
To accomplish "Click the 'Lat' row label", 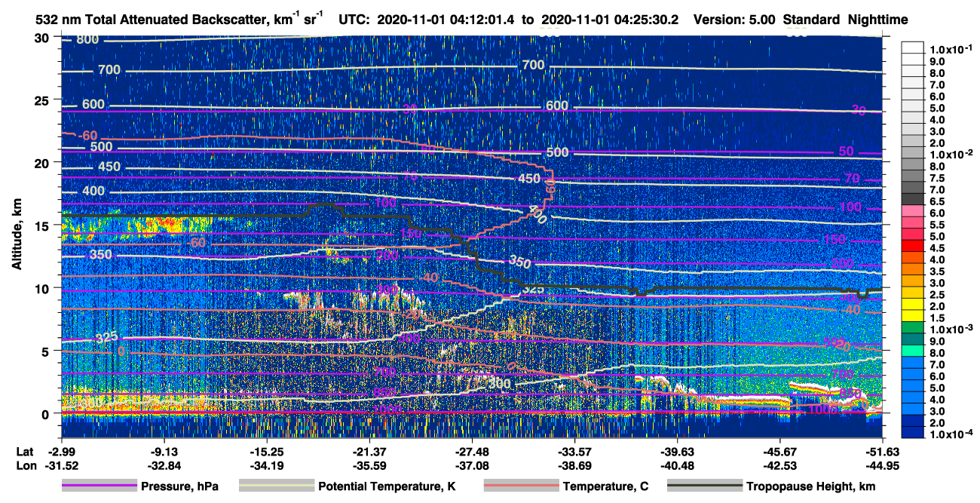I will [24, 451].
